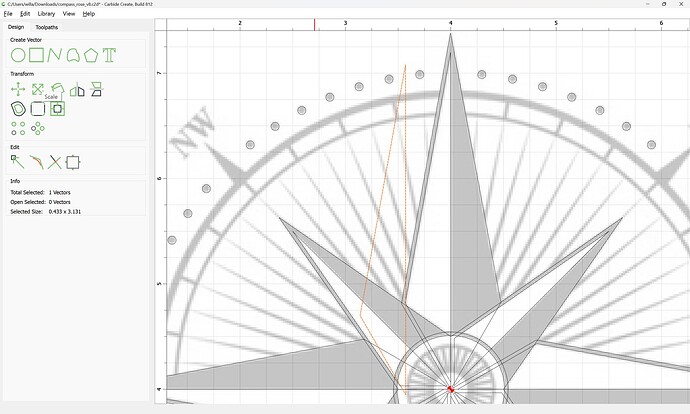Open the Library menu
Viewport: 690px width, 414px height.
tap(46, 14)
